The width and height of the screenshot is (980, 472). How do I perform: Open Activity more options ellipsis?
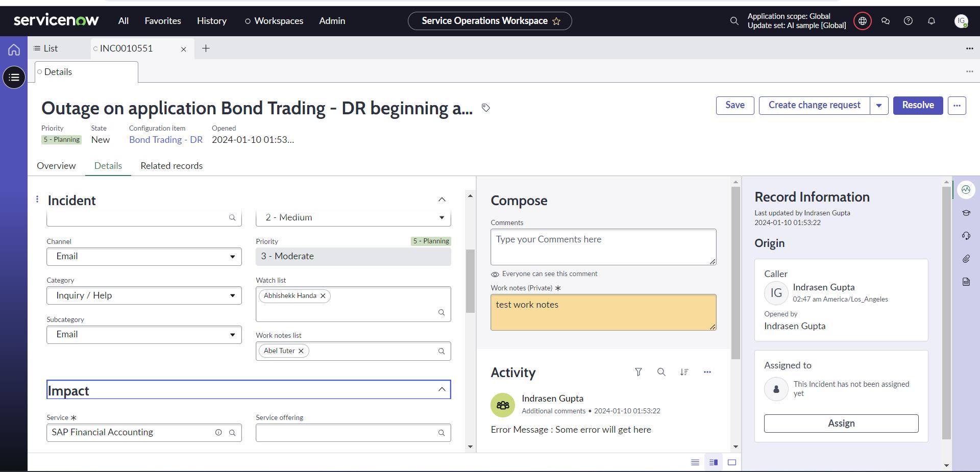[x=707, y=372]
